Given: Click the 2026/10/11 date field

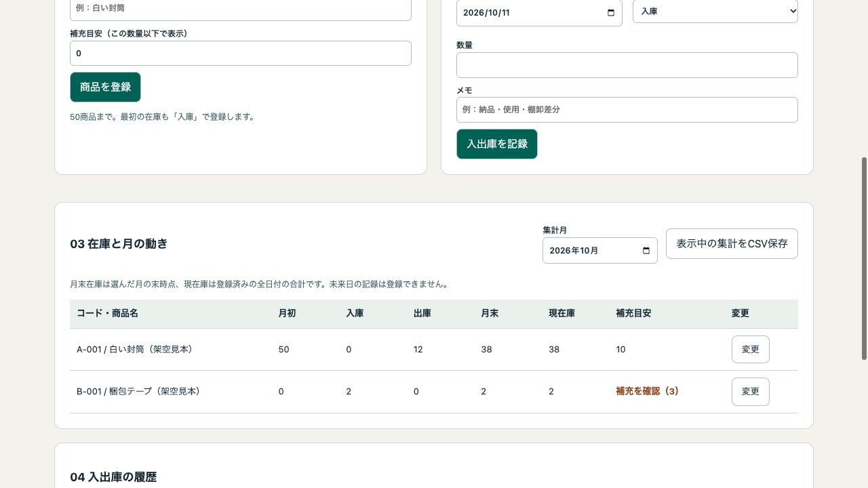Looking at the screenshot, I should coord(539,13).
